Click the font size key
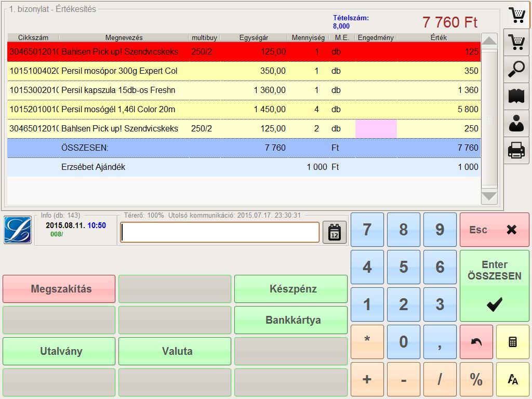532x399 pixels. pyautogui.click(x=513, y=379)
